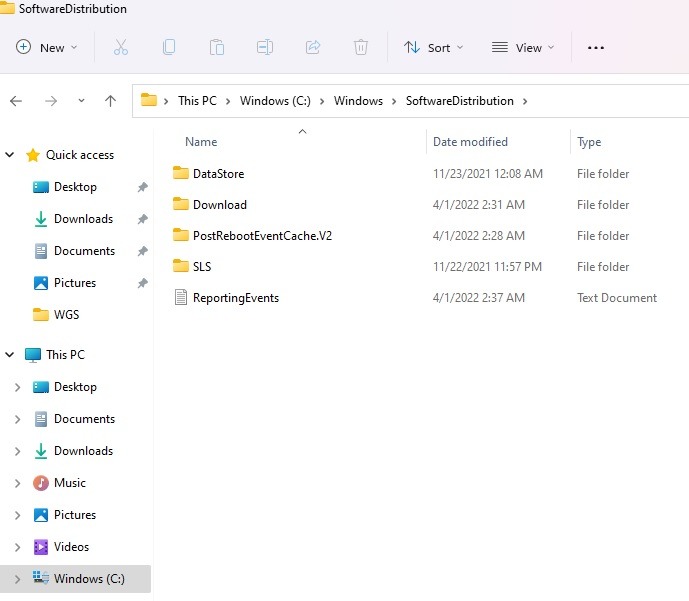Viewport: 689px width, 601px height.
Task: Click the Delete trash can icon
Action: (x=361, y=47)
